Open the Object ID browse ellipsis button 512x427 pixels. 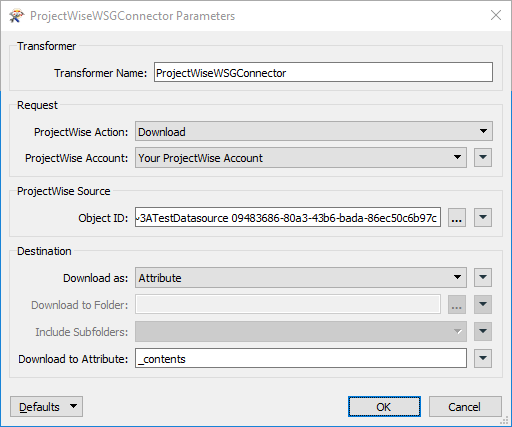coord(457,218)
